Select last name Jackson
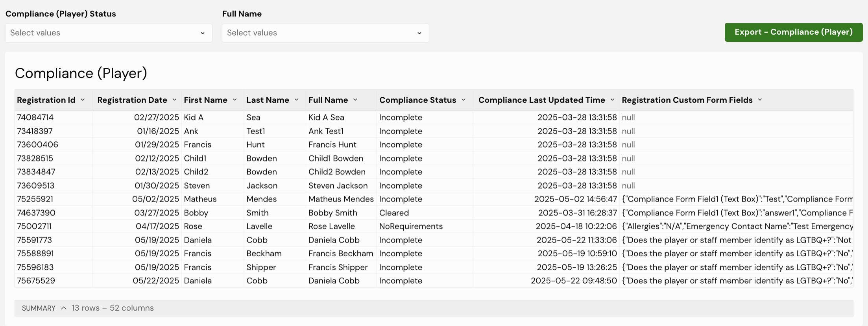868x326 pixels. click(x=262, y=185)
